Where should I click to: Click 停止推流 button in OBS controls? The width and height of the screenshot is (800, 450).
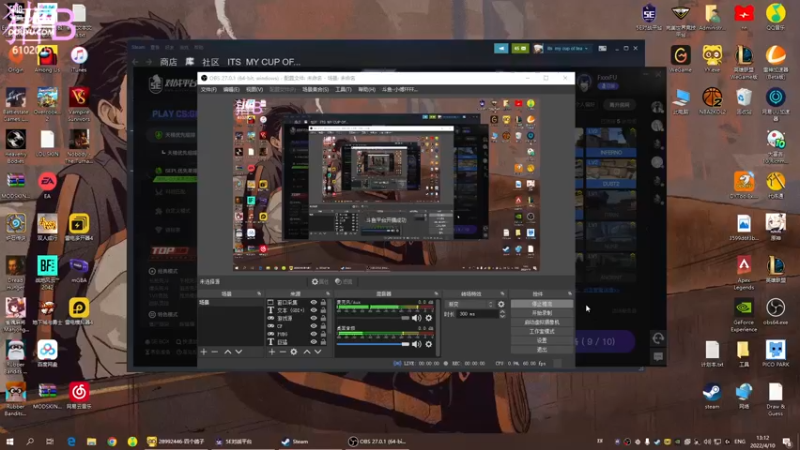tap(542, 304)
